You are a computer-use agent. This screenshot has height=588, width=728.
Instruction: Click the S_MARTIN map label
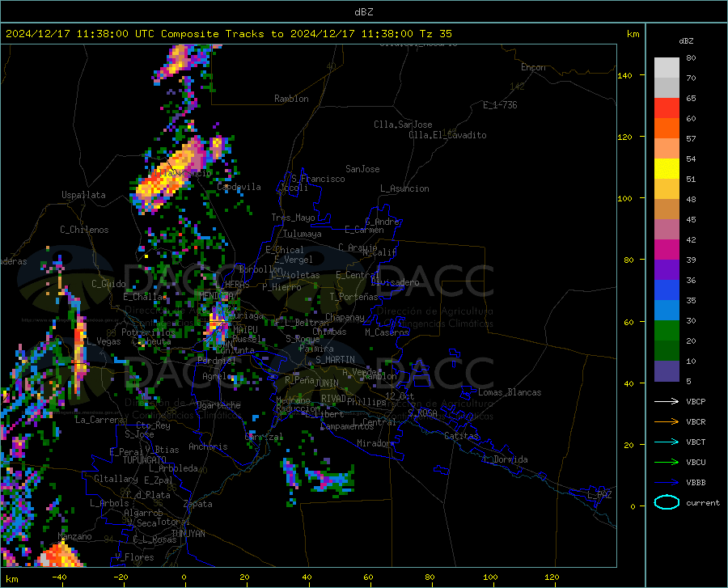pos(335,360)
